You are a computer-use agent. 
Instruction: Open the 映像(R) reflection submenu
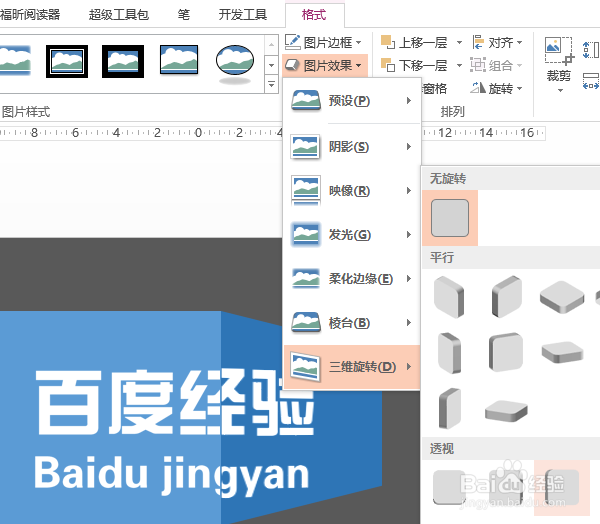[352, 191]
